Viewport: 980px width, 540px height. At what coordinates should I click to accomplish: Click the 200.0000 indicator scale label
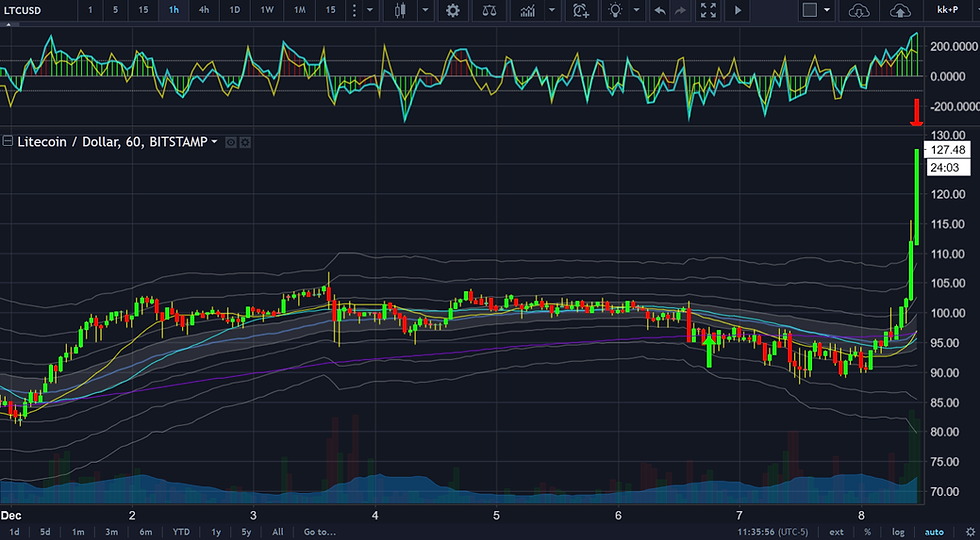[x=953, y=46]
